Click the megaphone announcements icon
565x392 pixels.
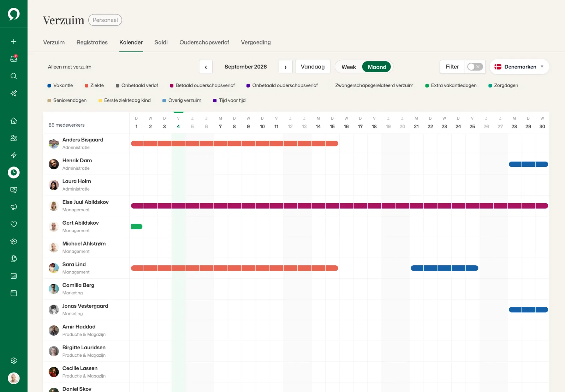[14, 207]
